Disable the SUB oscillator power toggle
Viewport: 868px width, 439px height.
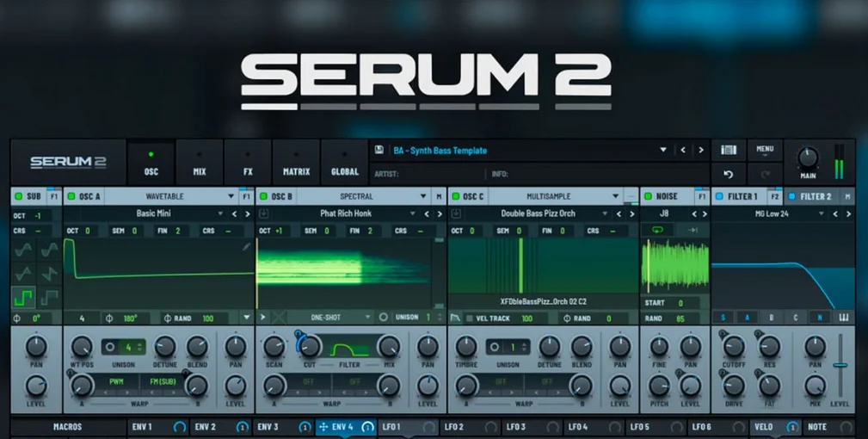coord(18,196)
